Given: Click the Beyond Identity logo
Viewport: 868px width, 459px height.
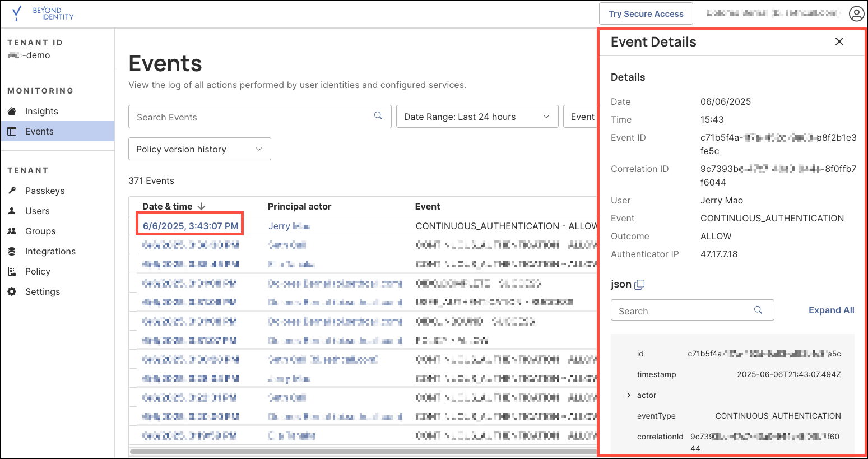Looking at the screenshot, I should (x=43, y=13).
